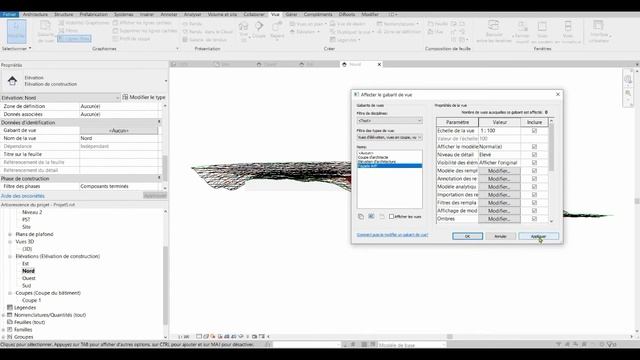
Task: Open the Elévation: Nord selector dropdown
Action: 60,98
